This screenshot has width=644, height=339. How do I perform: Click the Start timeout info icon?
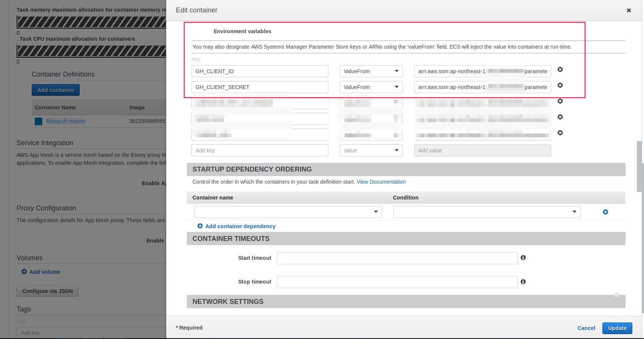[523, 258]
